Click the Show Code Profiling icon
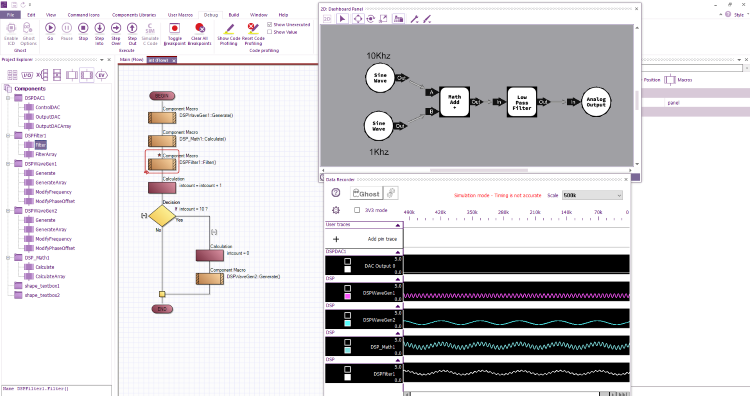Image resolution: width=750 pixels, height=396 pixels. tap(229, 28)
